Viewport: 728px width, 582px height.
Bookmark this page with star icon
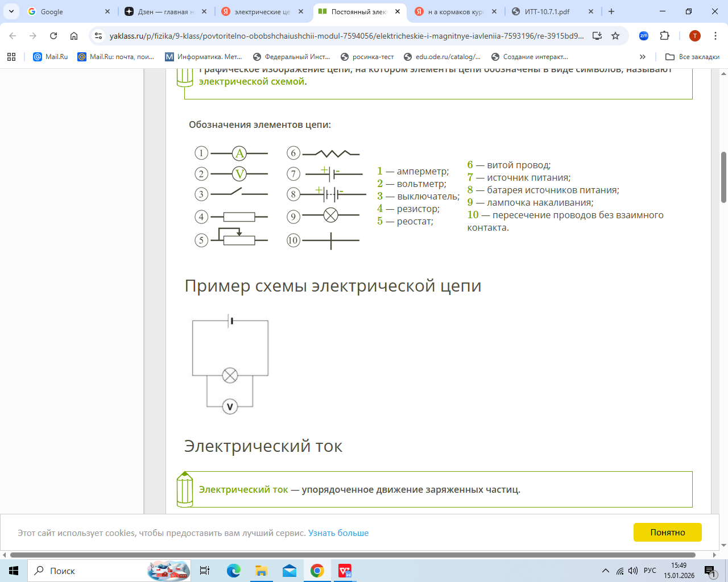point(615,36)
